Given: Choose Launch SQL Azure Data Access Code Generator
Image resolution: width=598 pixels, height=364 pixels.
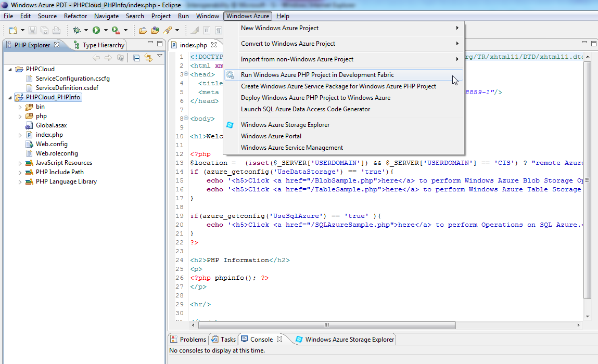Looking at the screenshot, I should tap(343, 109).
